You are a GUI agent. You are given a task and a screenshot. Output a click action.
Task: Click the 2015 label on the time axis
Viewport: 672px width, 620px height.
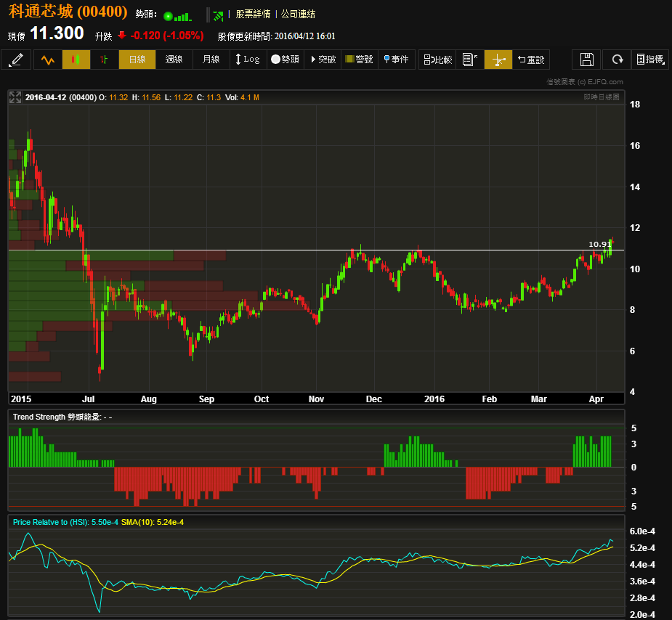(21, 399)
